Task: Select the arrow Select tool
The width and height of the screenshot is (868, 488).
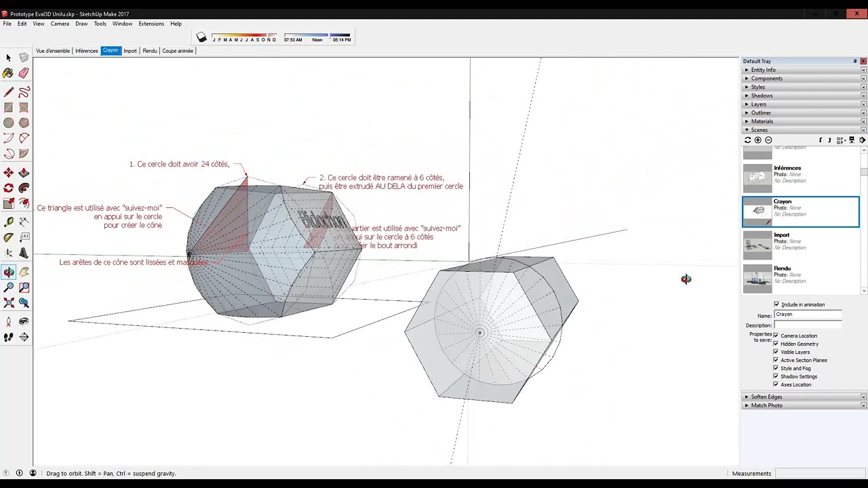Action: (8, 58)
